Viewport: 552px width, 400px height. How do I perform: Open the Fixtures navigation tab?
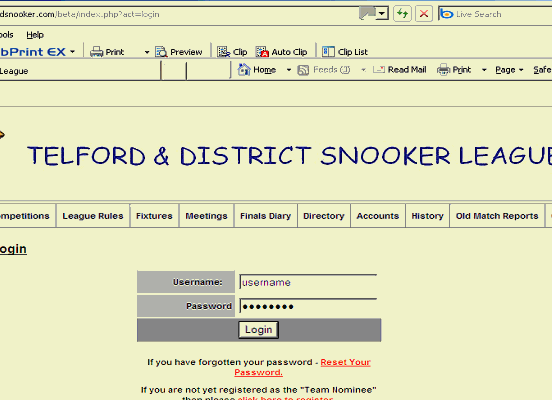[x=154, y=216]
